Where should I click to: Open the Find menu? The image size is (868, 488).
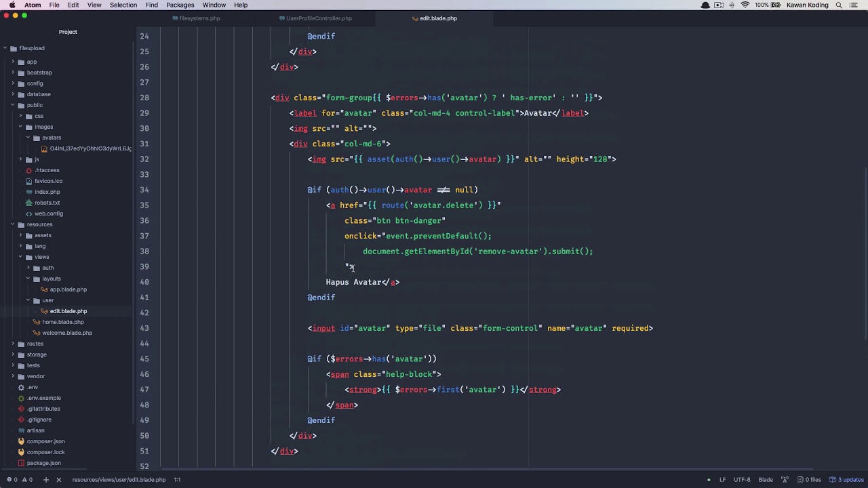(x=152, y=5)
